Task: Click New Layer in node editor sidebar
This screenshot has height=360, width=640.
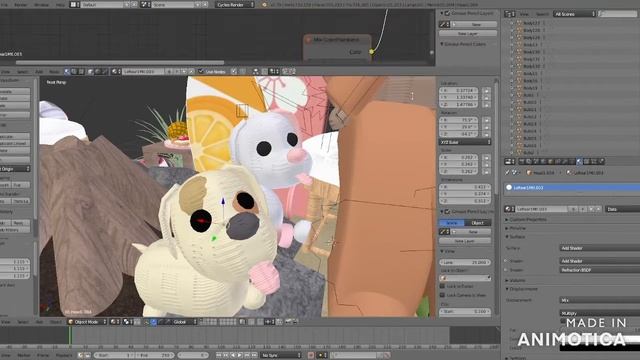Action: [x=468, y=33]
